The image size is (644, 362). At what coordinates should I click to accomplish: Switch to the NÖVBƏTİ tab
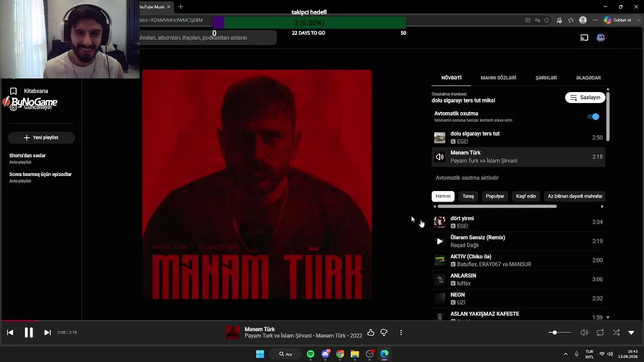point(451,78)
